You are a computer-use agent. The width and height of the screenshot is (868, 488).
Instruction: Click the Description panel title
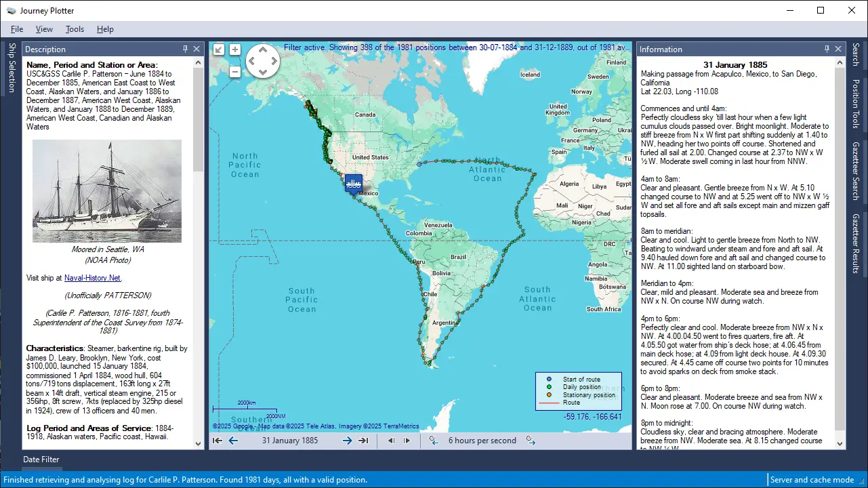coord(45,49)
